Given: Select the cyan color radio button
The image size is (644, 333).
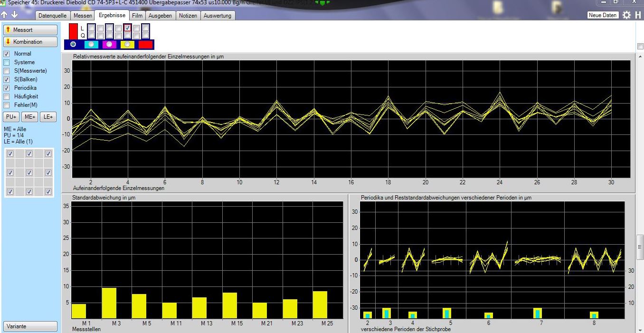Looking at the screenshot, I should click(91, 44).
